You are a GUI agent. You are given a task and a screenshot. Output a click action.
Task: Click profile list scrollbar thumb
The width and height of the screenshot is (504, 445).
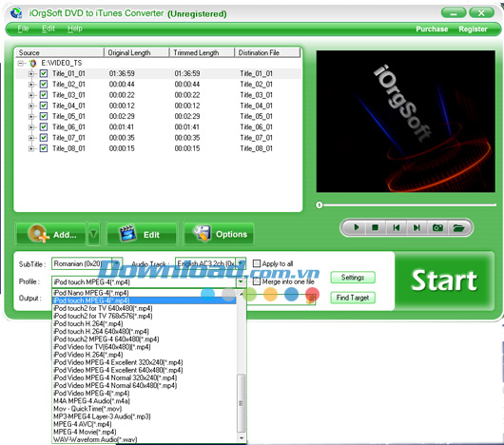point(241,403)
